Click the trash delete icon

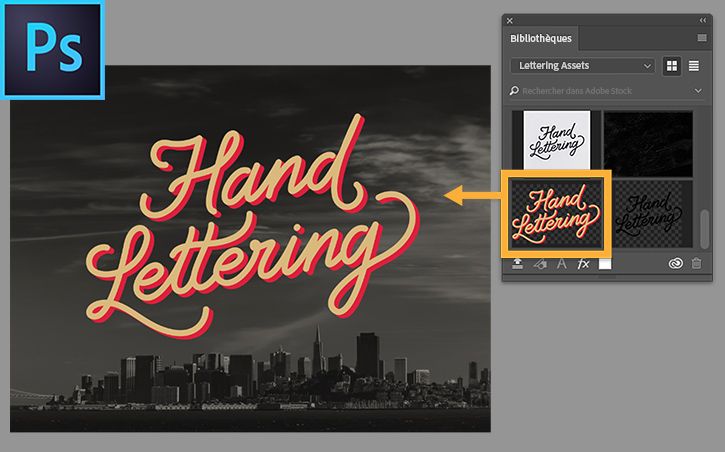[x=696, y=263]
